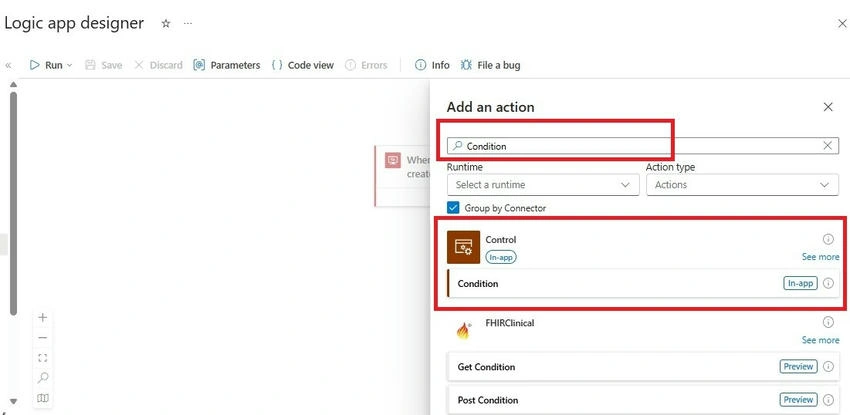850x415 pixels.
Task: Click the FHIRClinical flame icon
Action: 463,330
